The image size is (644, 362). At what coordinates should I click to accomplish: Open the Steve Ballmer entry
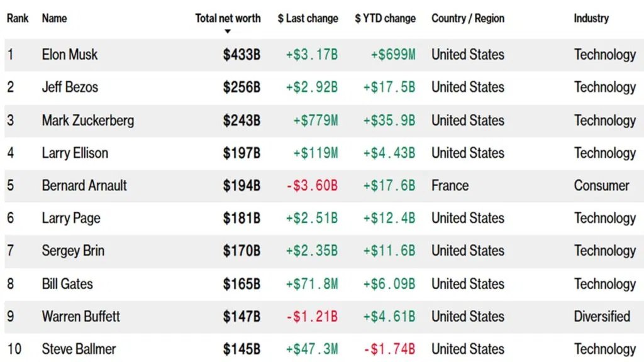coord(79,349)
